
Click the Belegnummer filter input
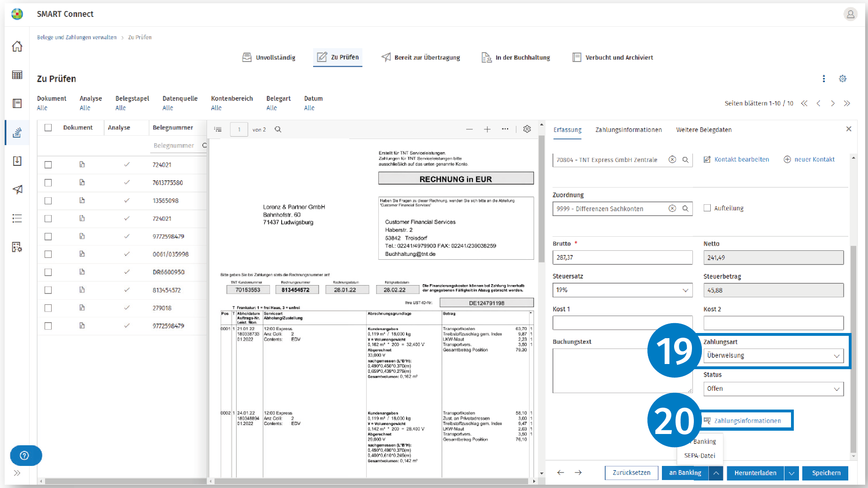174,146
